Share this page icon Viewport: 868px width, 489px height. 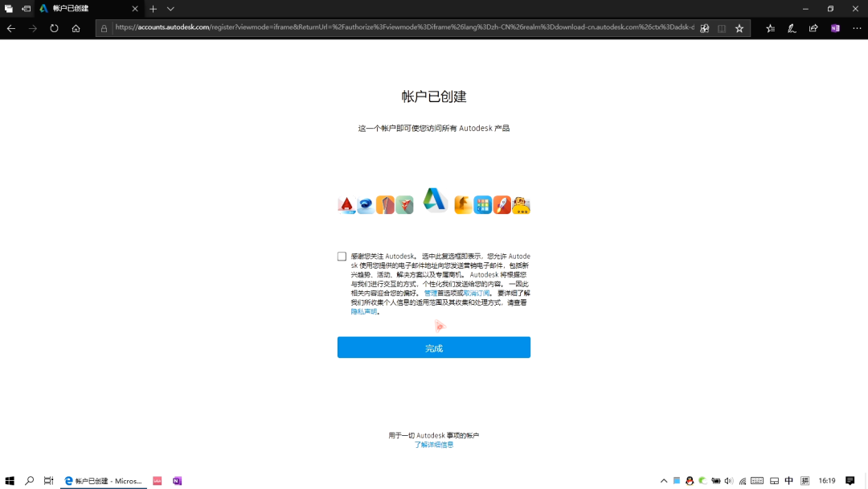[x=813, y=28]
